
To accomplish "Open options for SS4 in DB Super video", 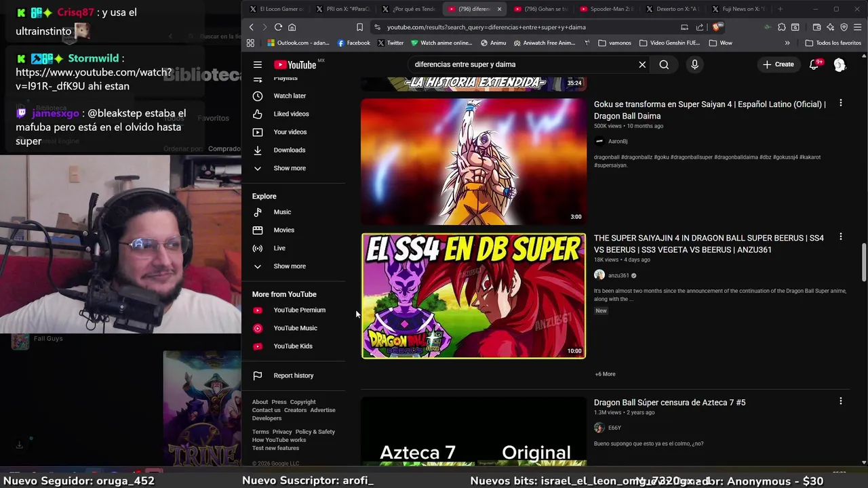I will click(841, 237).
